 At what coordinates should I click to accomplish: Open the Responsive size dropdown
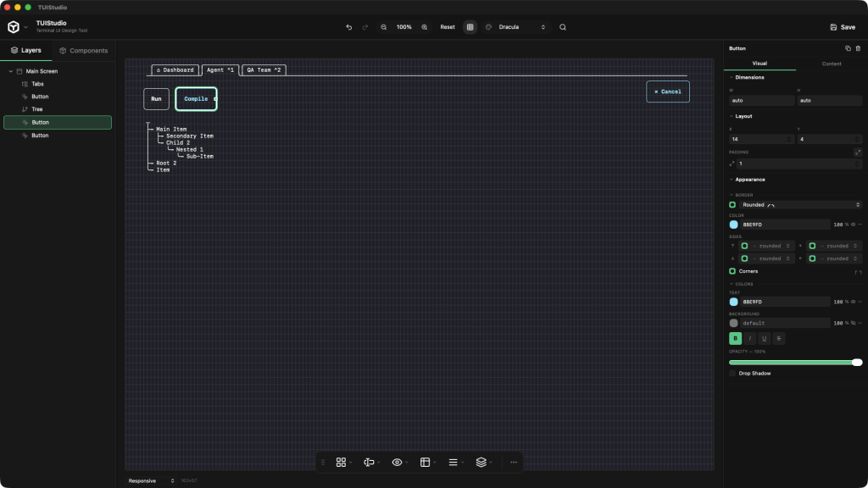point(151,481)
